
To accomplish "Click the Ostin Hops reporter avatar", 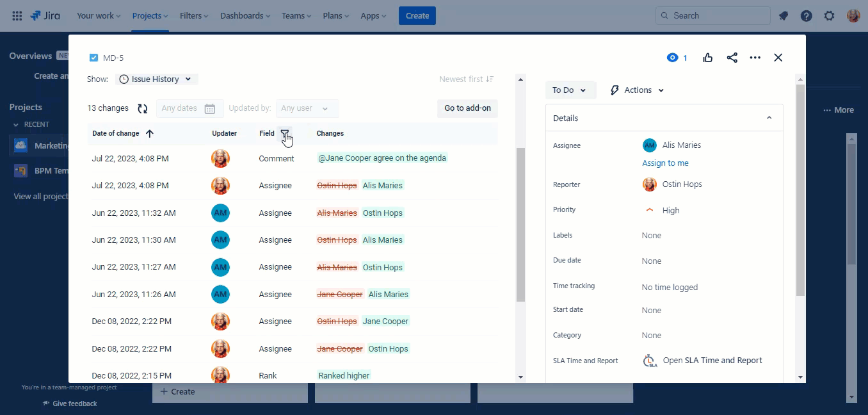I will point(650,184).
